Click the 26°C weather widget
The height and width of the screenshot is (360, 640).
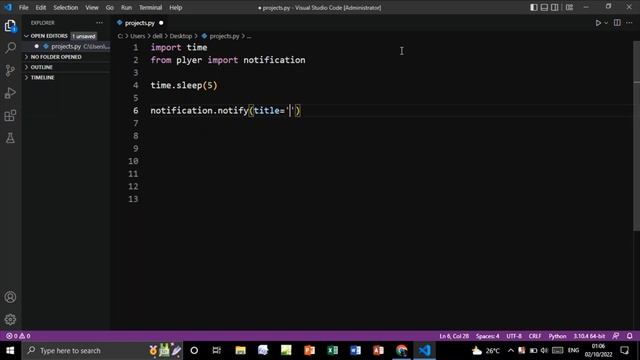[x=486, y=350]
